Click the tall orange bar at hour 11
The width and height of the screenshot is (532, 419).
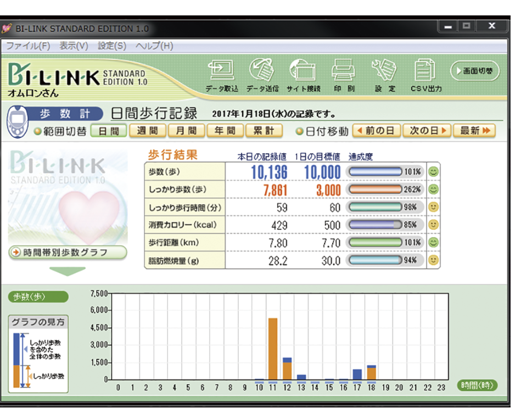coord(273,349)
